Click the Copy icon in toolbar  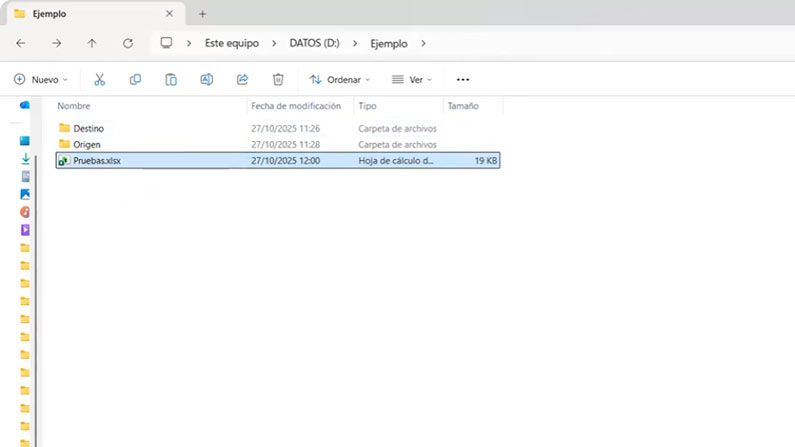[x=135, y=80]
